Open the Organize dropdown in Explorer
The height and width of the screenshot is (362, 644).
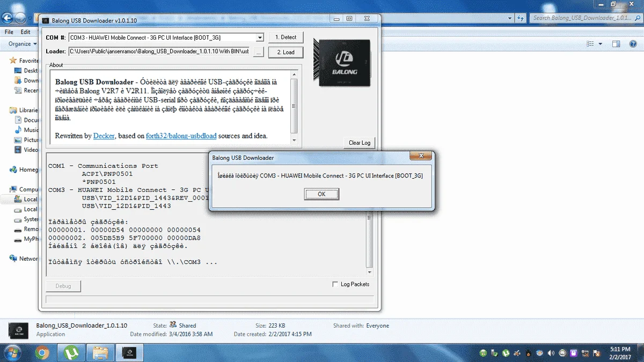coord(22,44)
